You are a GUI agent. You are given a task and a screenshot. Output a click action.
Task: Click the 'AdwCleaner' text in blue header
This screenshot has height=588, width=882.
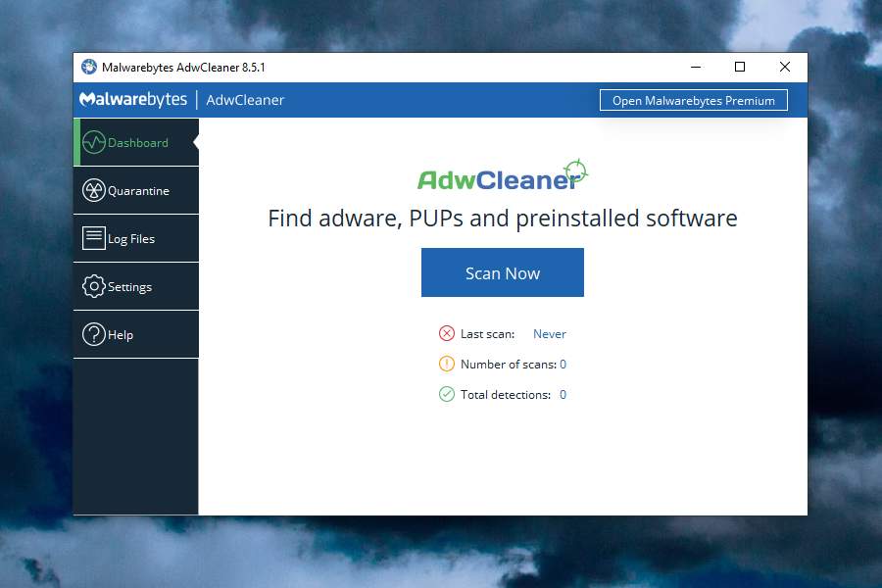[245, 100]
